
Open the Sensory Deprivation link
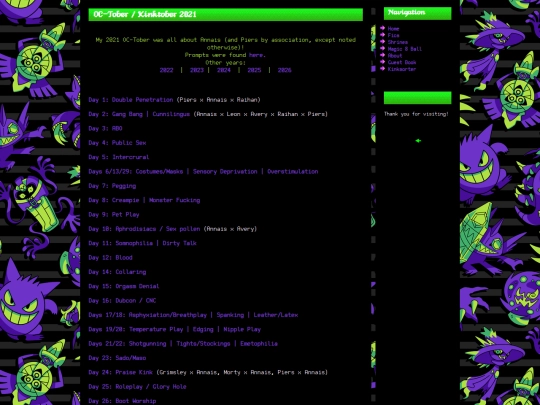click(225, 172)
